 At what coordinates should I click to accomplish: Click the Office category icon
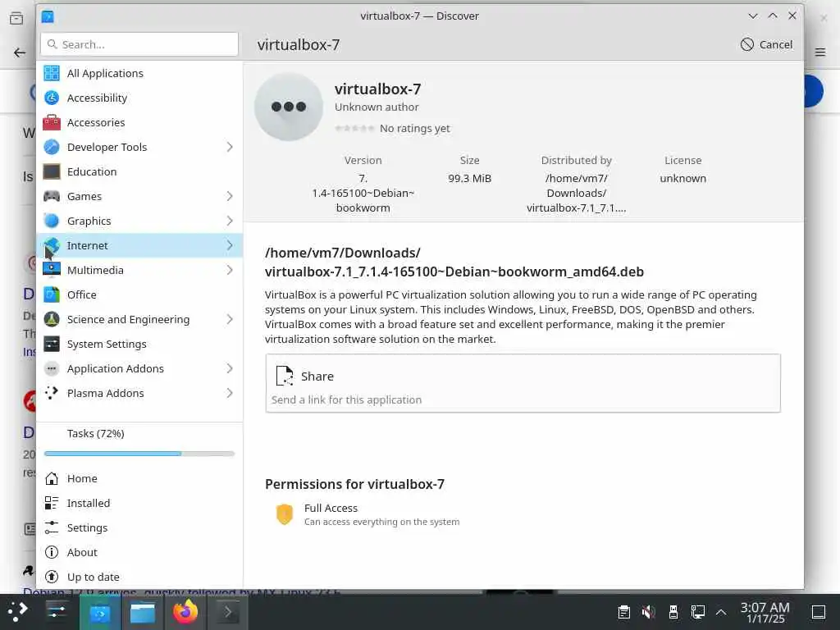pos(52,294)
